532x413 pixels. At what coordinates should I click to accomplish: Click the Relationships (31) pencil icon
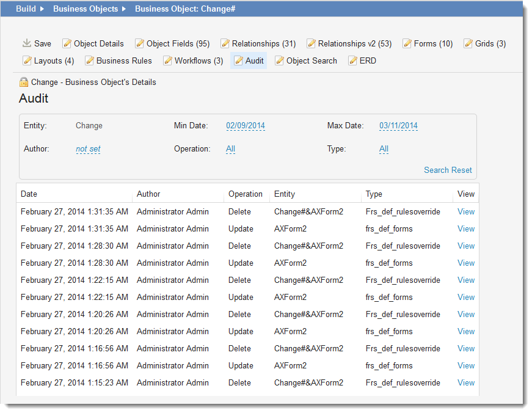225,43
